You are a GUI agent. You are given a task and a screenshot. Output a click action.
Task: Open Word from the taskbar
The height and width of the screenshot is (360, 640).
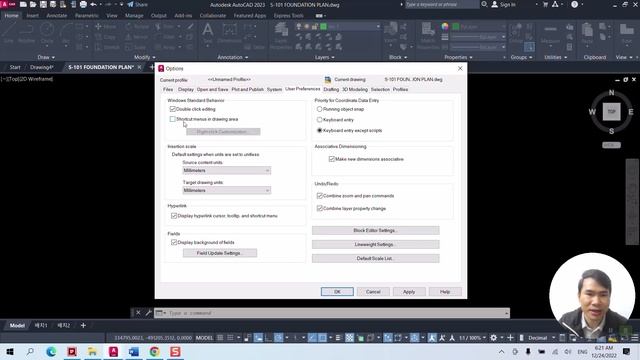[x=134, y=352]
